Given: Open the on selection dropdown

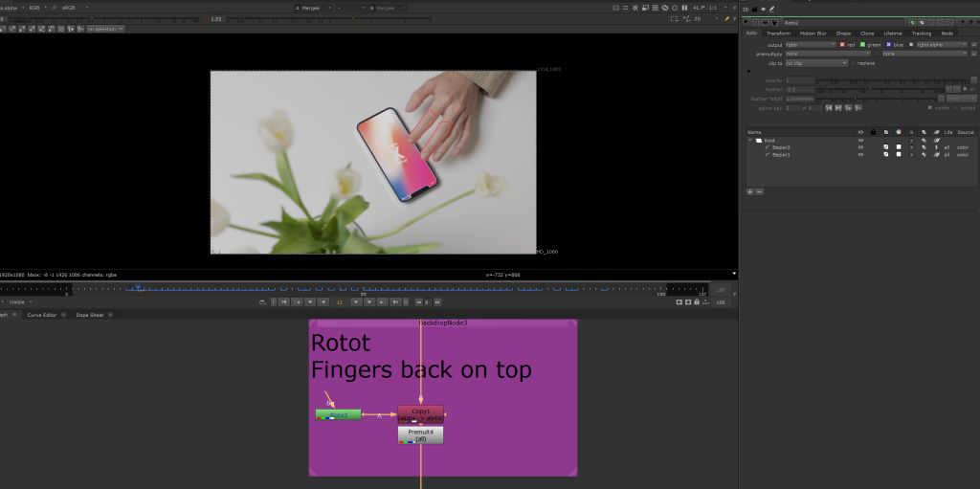Looking at the screenshot, I should pos(105,29).
